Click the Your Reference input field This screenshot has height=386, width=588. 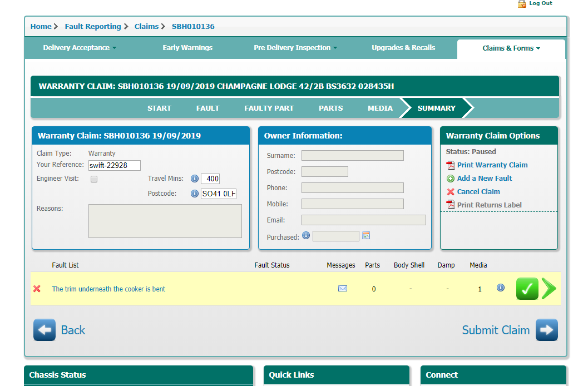coord(115,165)
